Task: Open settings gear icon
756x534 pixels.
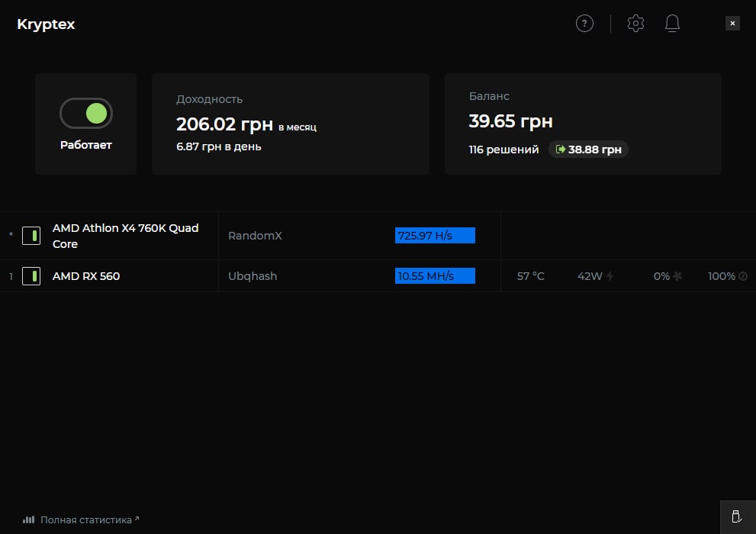Action: 635,23
